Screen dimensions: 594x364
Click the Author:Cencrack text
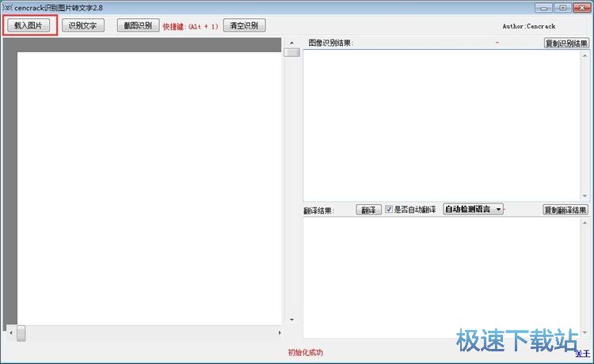[x=529, y=26]
